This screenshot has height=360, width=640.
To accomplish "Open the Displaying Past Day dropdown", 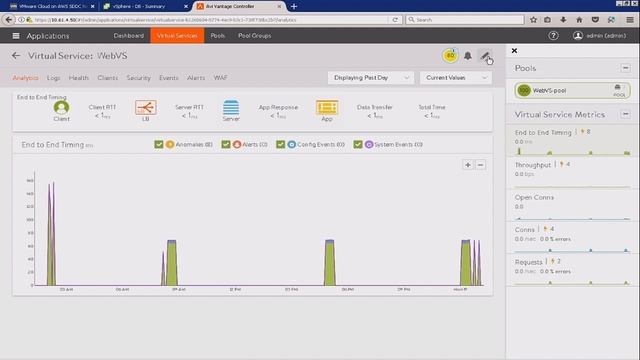I will tap(371, 78).
